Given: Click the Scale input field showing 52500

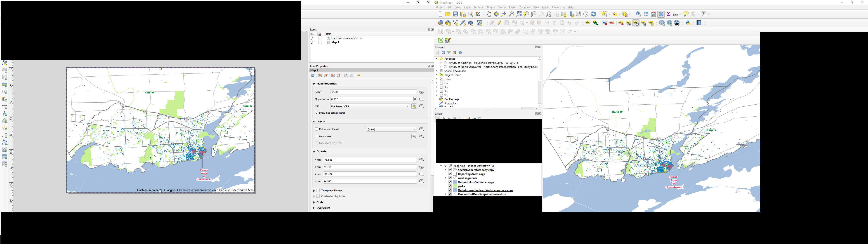Looking at the screenshot, I should tap(373, 92).
